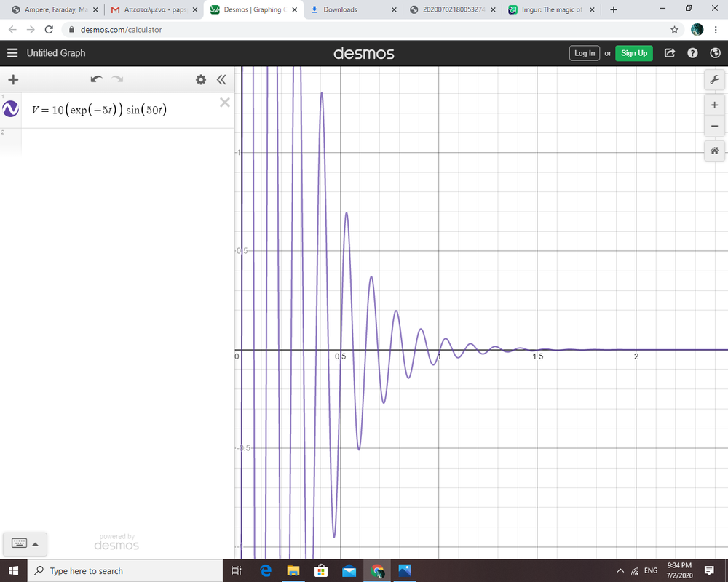Viewport: 728px width, 582px height.
Task: Click the desmos logo in header
Action: pyautogui.click(x=363, y=53)
